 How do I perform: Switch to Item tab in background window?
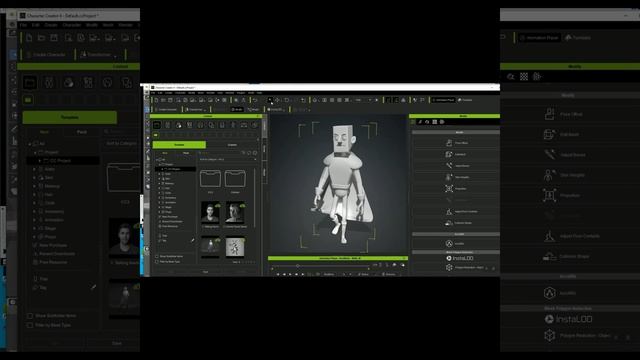pyautogui.click(x=44, y=132)
